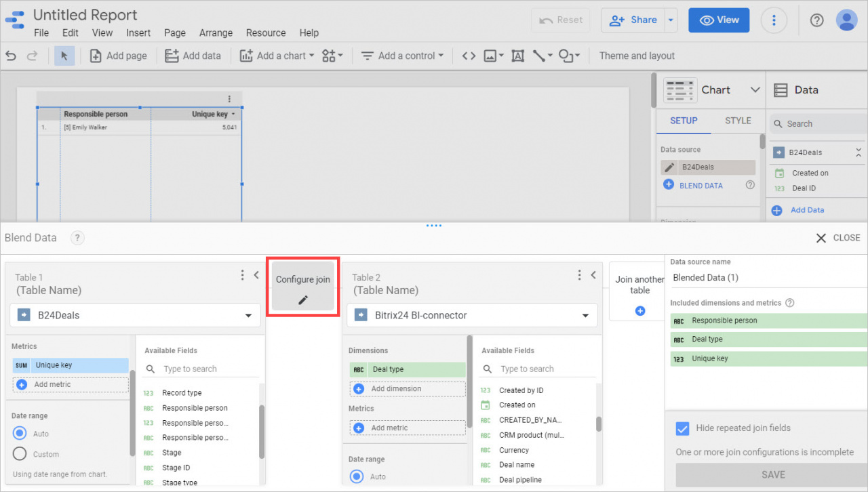Screen dimensions: 868x492
Task: Select Deal type dimension chip in Table 2
Action: [408, 369]
